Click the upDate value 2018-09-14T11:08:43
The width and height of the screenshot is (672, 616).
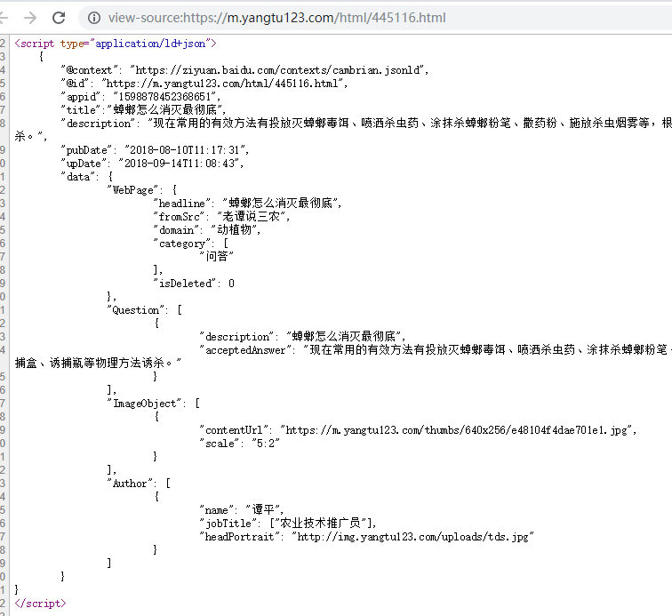pyautogui.click(x=180, y=163)
